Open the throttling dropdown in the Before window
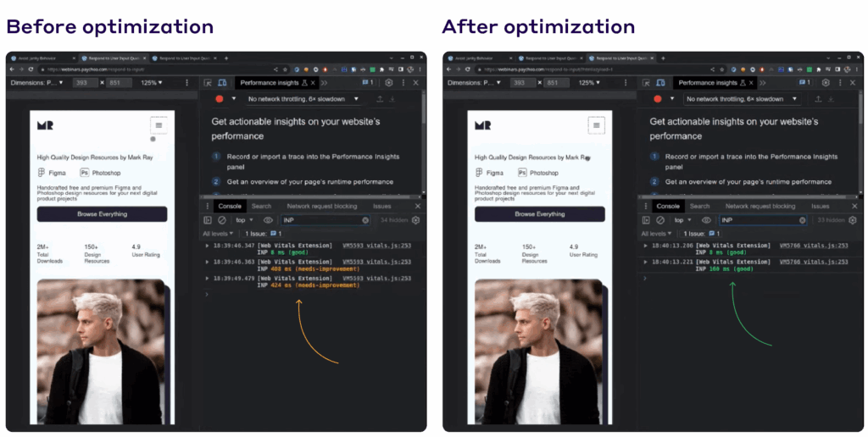This screenshot has height=437, width=868. click(303, 99)
